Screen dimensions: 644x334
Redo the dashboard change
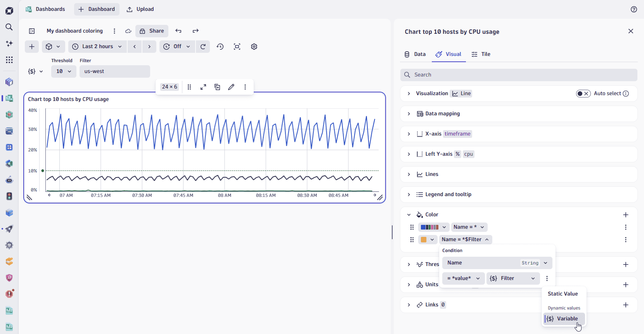coord(196,31)
